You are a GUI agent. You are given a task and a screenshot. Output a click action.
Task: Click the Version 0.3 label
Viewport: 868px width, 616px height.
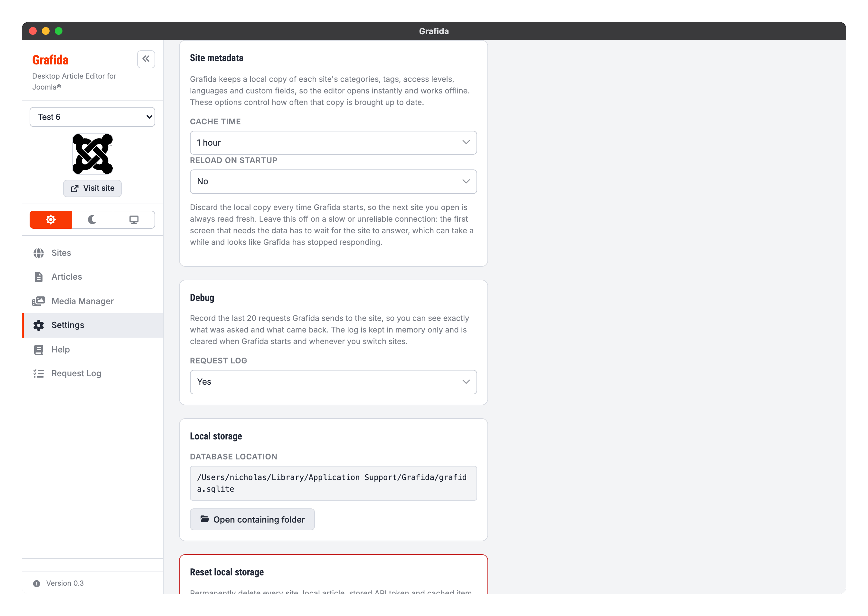[65, 583]
